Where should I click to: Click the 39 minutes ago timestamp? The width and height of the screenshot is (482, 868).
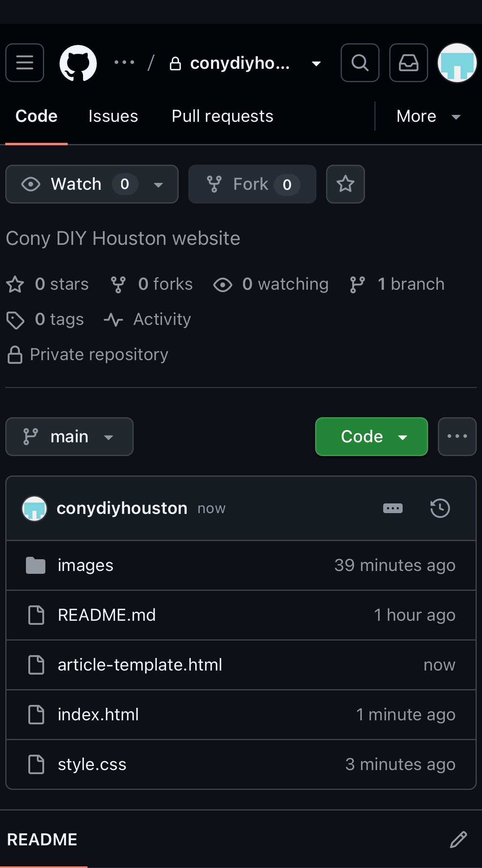395,565
